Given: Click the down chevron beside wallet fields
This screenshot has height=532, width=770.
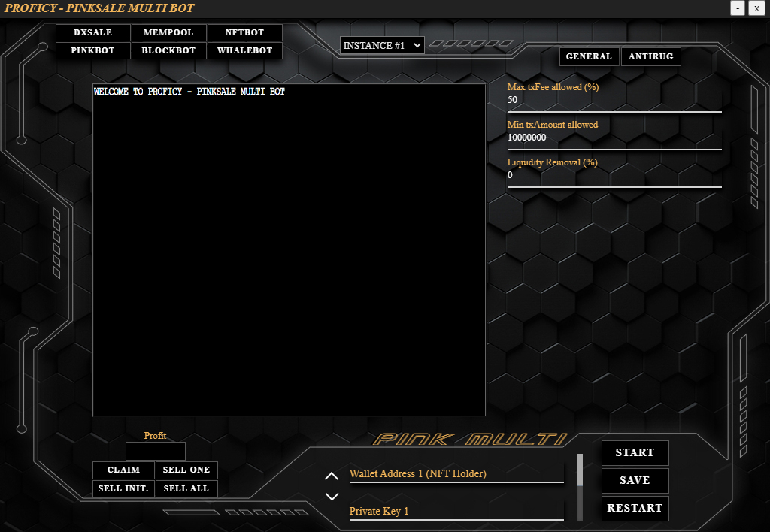Looking at the screenshot, I should (332, 497).
